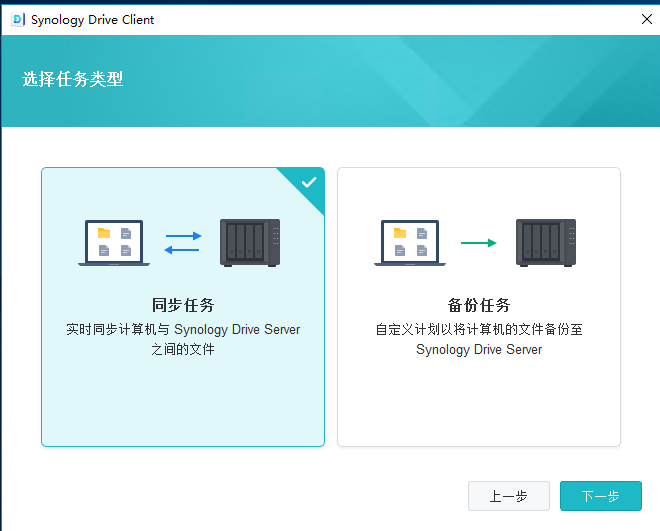Click the sync task description about 实时同步计算机

coord(183,339)
